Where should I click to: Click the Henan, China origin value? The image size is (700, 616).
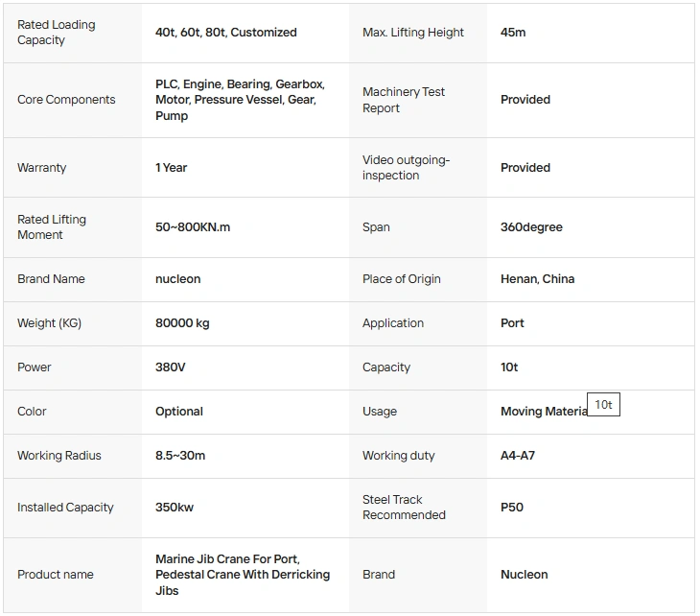pyautogui.click(x=538, y=279)
